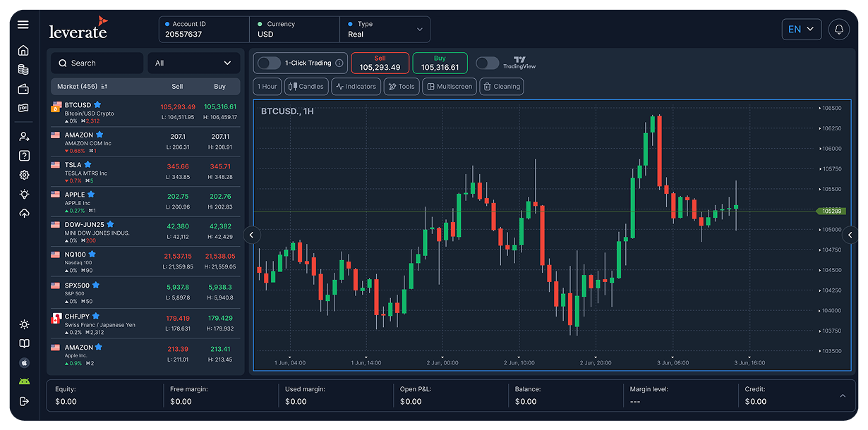
Task: Open the book guide icon
Action: [x=24, y=343]
